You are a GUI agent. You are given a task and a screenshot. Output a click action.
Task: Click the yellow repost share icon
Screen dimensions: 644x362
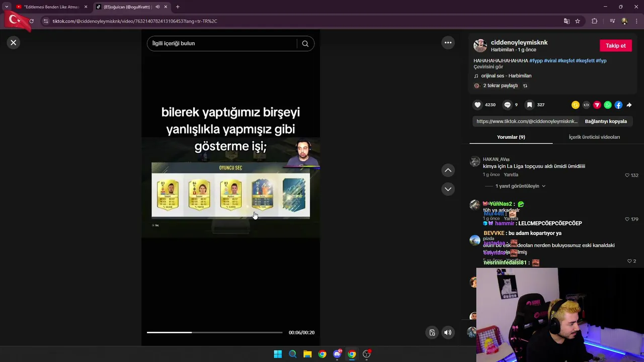tap(575, 105)
